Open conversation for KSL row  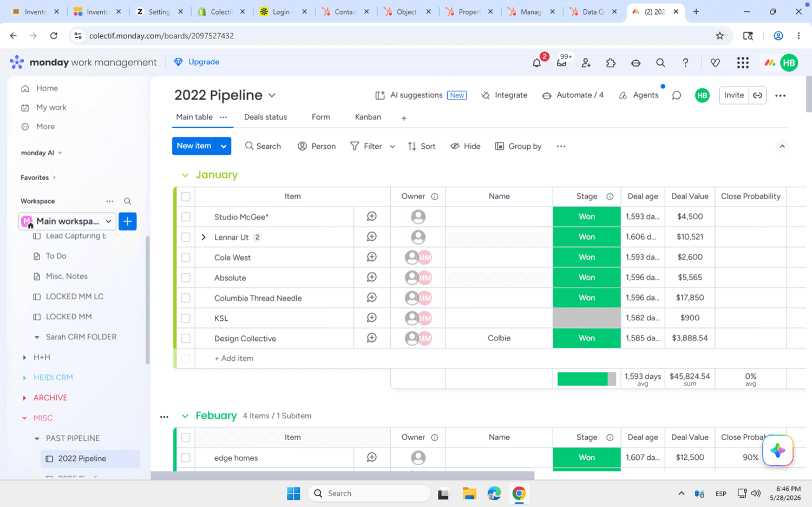point(371,318)
